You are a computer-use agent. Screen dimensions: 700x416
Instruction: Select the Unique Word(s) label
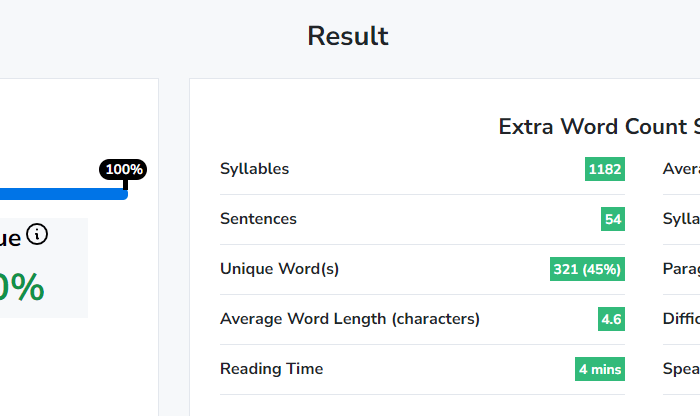pyautogui.click(x=280, y=269)
